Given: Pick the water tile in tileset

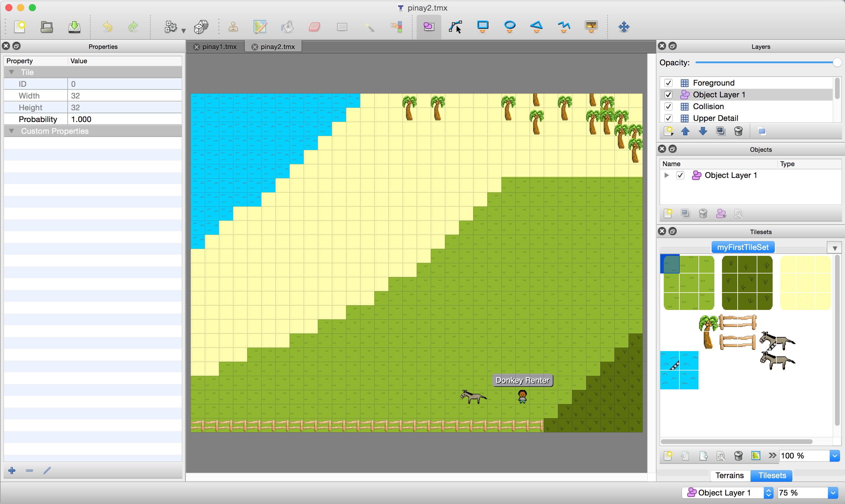Looking at the screenshot, I should pos(679,370).
